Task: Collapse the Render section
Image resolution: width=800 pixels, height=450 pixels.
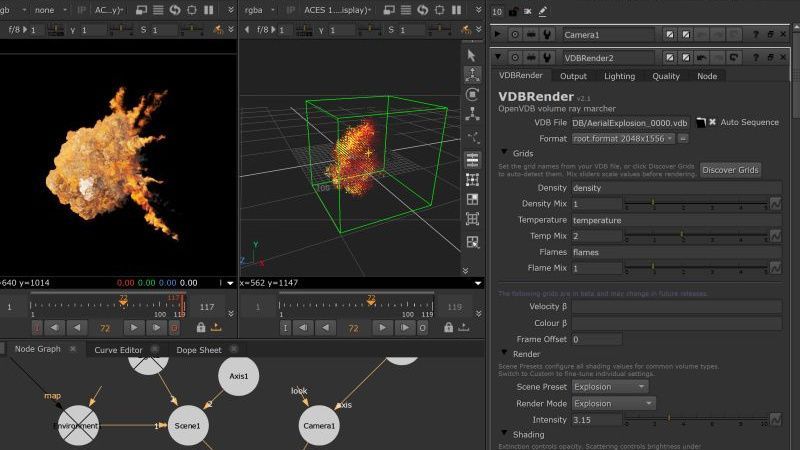Action: pos(504,353)
